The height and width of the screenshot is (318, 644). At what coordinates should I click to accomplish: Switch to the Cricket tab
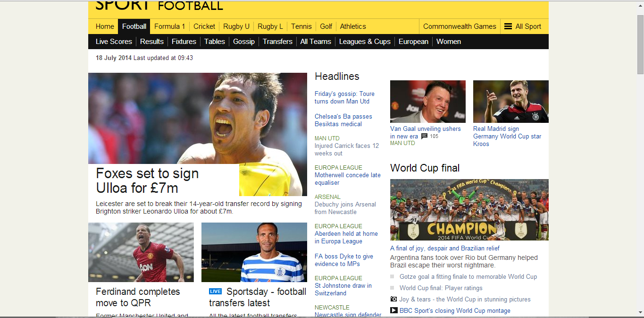204,26
